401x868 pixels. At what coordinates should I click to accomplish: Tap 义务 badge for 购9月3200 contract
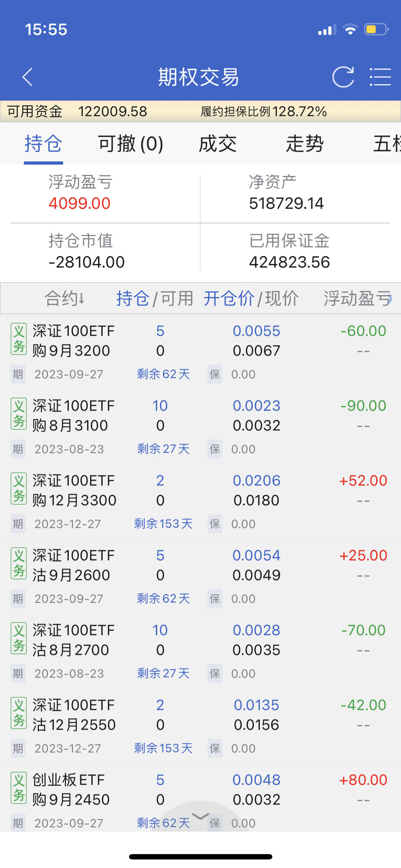(19, 339)
